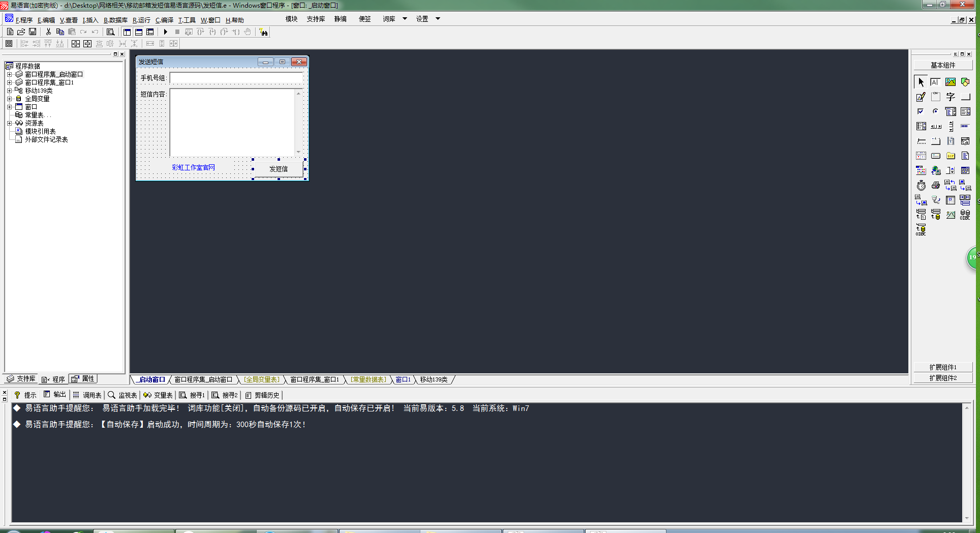This screenshot has width=980, height=533.
Task: Click the output panel vertical scrollbar
Action: tap(966, 463)
